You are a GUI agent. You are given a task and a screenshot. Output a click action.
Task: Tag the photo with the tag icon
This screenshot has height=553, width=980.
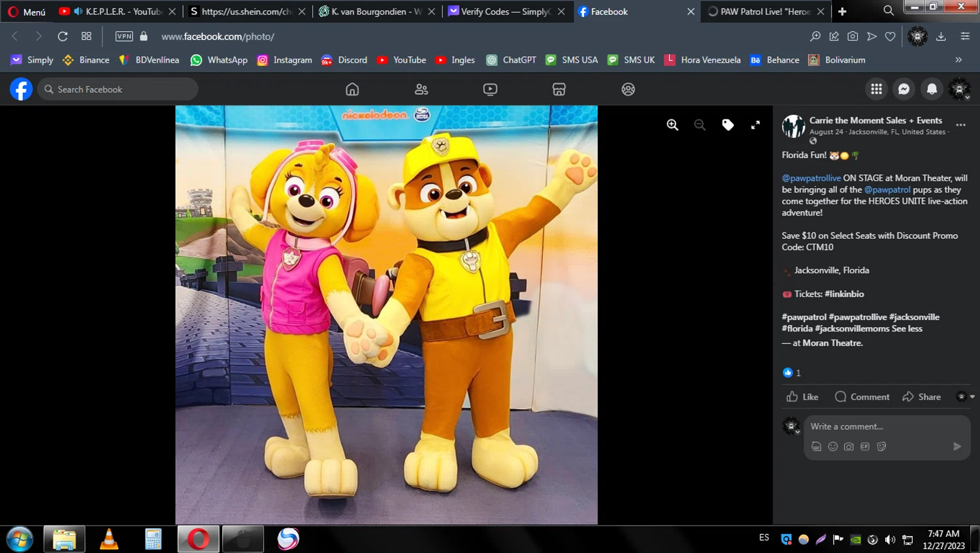click(x=728, y=125)
